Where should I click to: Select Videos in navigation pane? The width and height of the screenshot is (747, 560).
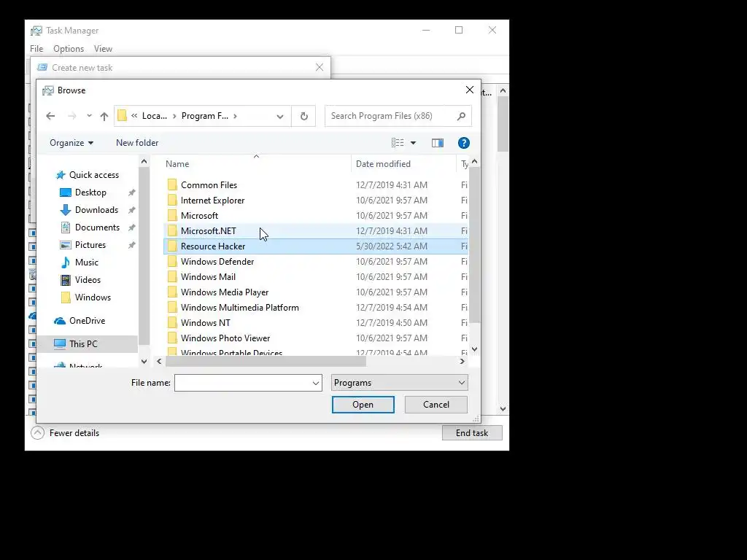click(x=88, y=280)
